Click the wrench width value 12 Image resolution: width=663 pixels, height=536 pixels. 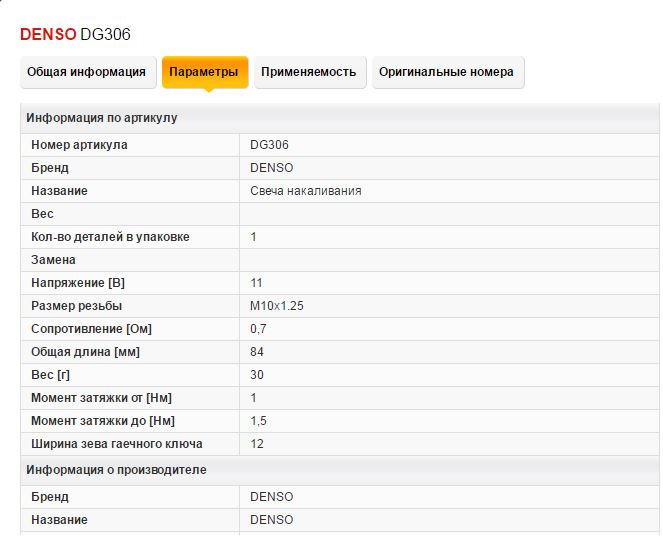(257, 444)
